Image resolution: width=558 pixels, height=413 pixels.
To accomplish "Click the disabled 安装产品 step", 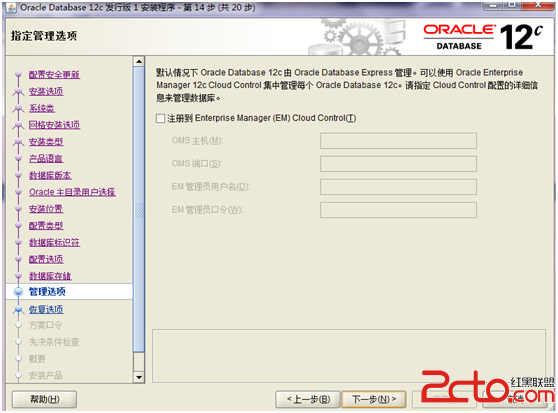I will click(x=46, y=376).
